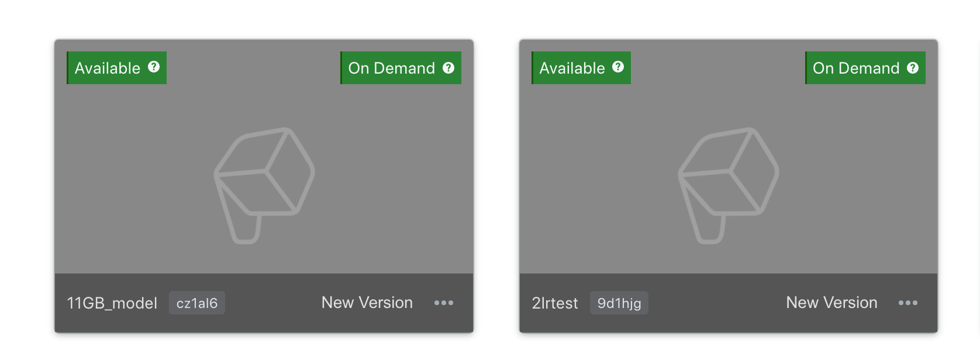This screenshot has height=360, width=980.
Task: Click help icon beside On Demand on 2lrtest
Action: point(913,68)
